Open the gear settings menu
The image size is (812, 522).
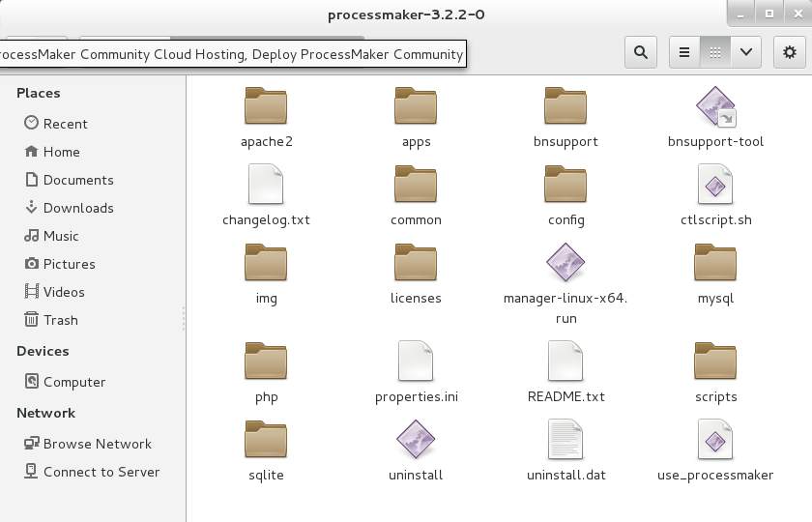tap(790, 53)
